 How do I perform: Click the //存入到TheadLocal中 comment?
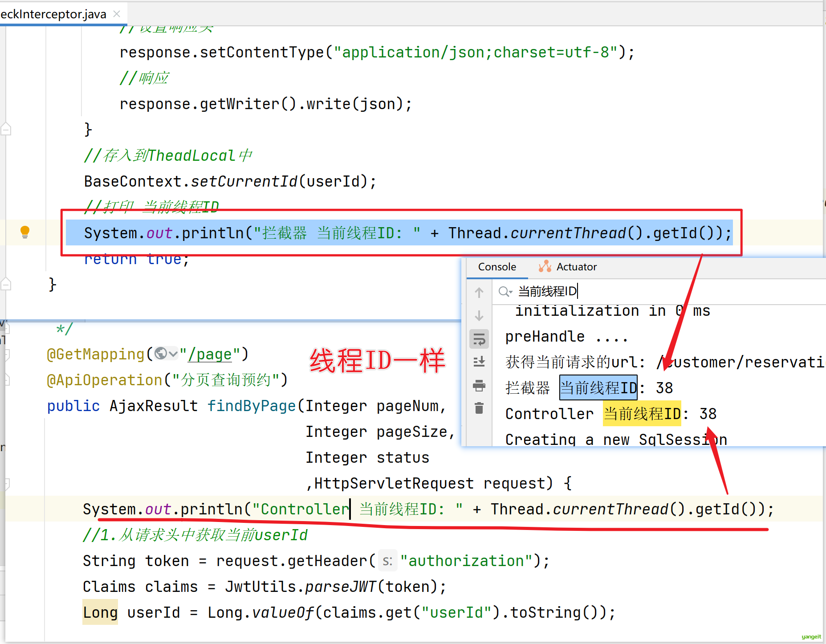(168, 155)
